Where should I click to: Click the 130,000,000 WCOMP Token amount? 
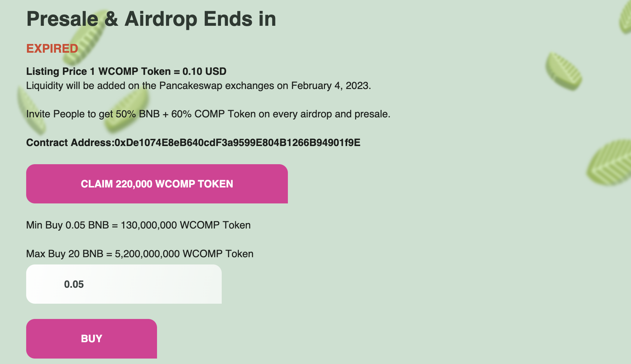click(185, 225)
